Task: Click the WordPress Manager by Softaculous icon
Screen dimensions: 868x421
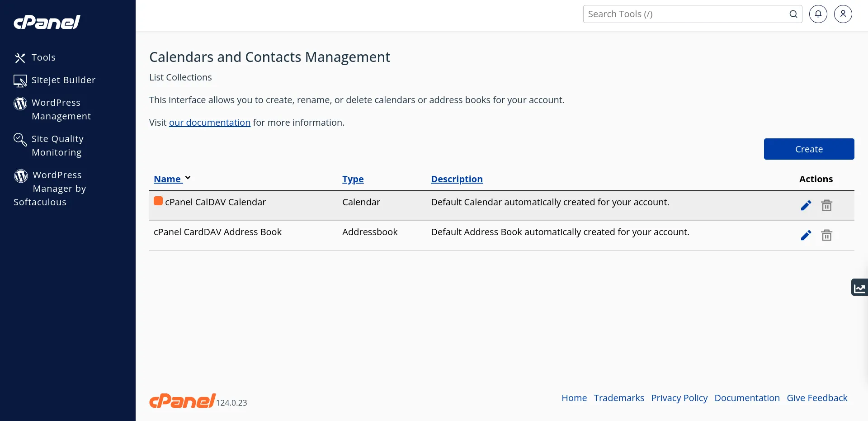Action: [x=21, y=175]
